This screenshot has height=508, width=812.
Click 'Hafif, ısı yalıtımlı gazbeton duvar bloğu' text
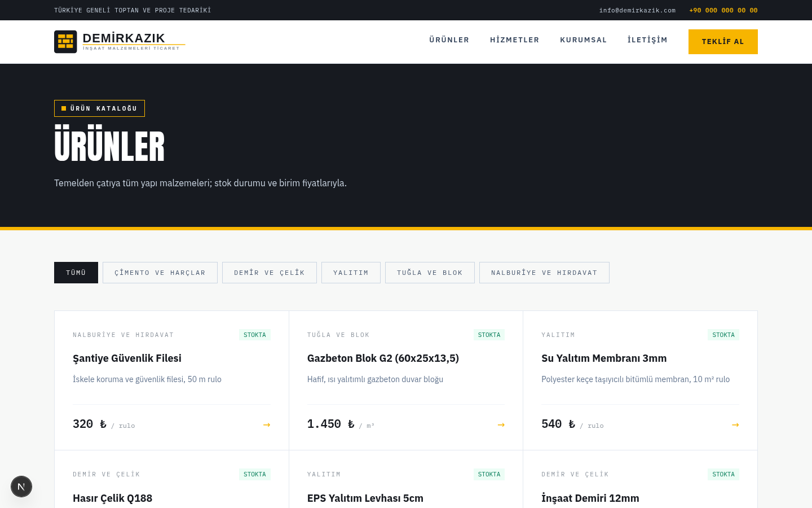tap(375, 379)
